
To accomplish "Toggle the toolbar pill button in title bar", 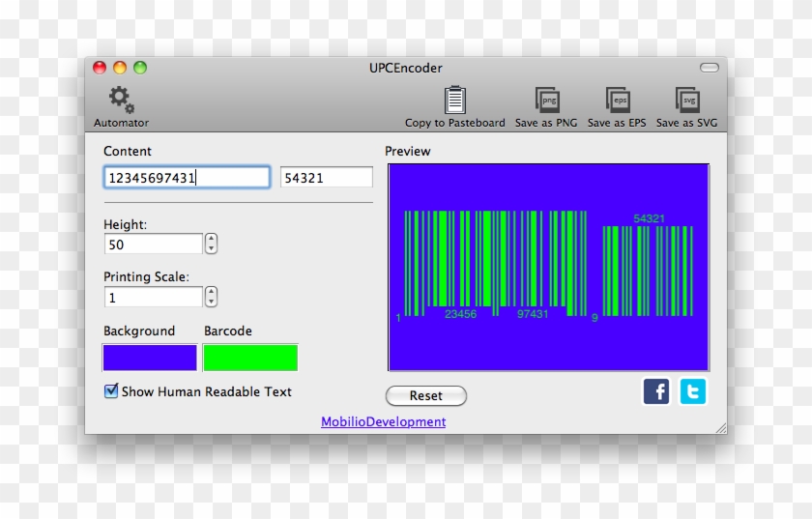I will tap(709, 68).
